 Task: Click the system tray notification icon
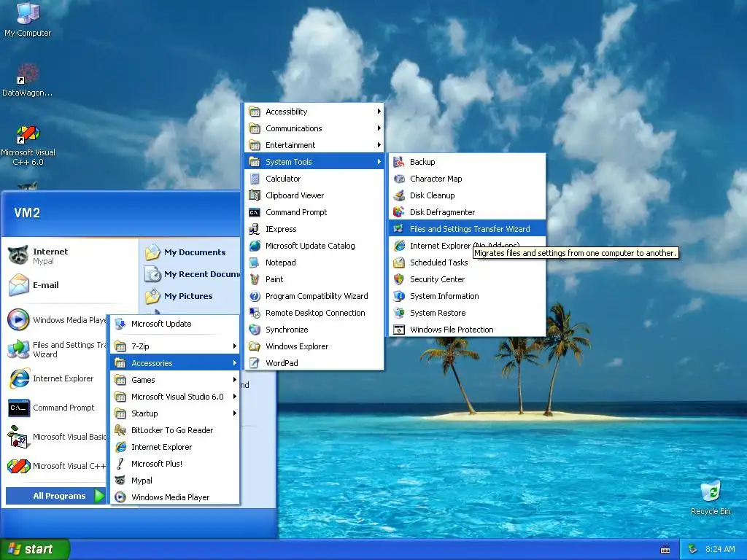point(693,549)
